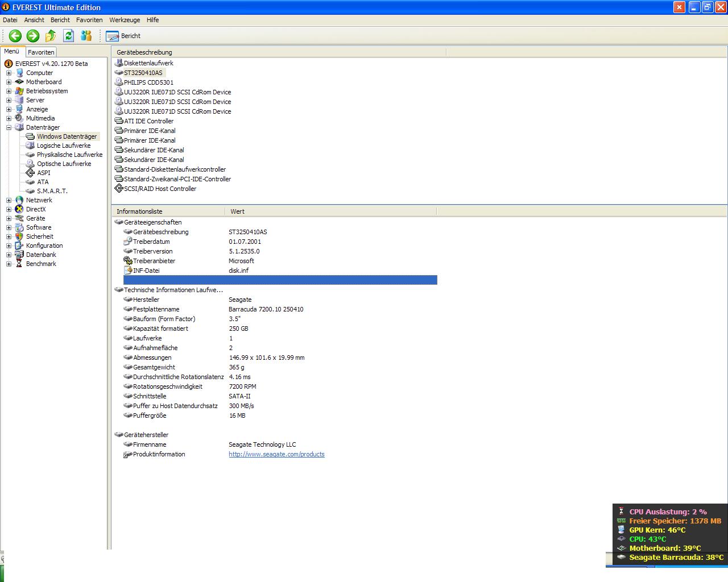Select the SCSI/RAID Host Controller device
The width and height of the screenshot is (728, 582).
[160, 189]
